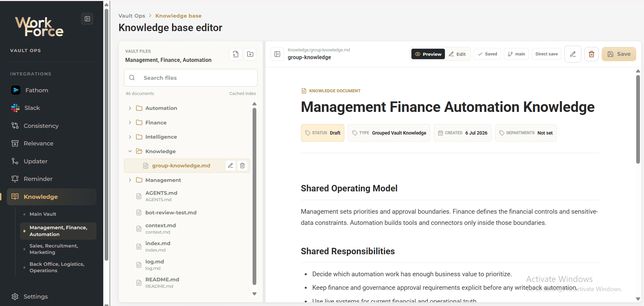
Task: Open README.md file
Action: pyautogui.click(x=162, y=283)
